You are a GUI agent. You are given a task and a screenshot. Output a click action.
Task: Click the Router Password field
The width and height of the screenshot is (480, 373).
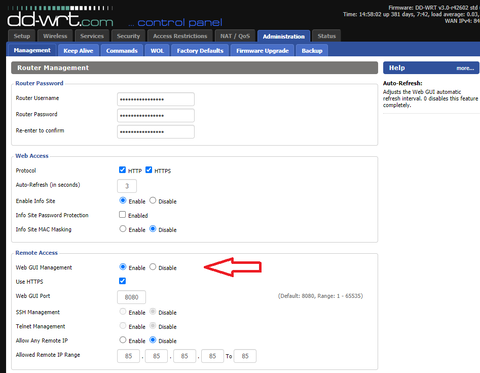click(x=156, y=116)
